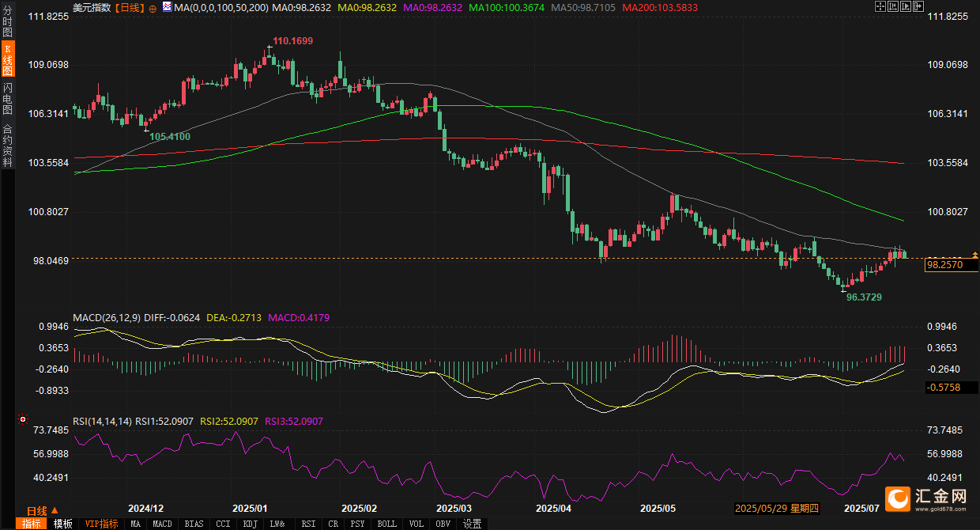The width and height of the screenshot is (980, 530).
Task: Apply the BIAS indicator button
Action: [194, 524]
